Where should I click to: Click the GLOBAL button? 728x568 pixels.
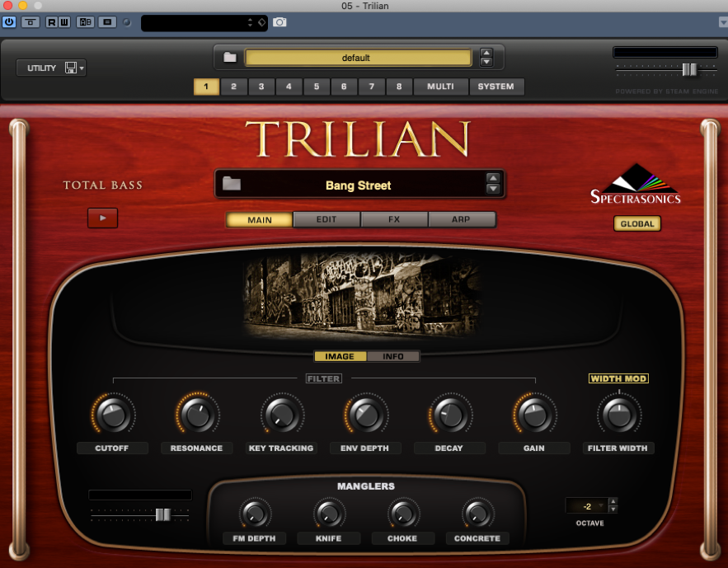click(637, 223)
